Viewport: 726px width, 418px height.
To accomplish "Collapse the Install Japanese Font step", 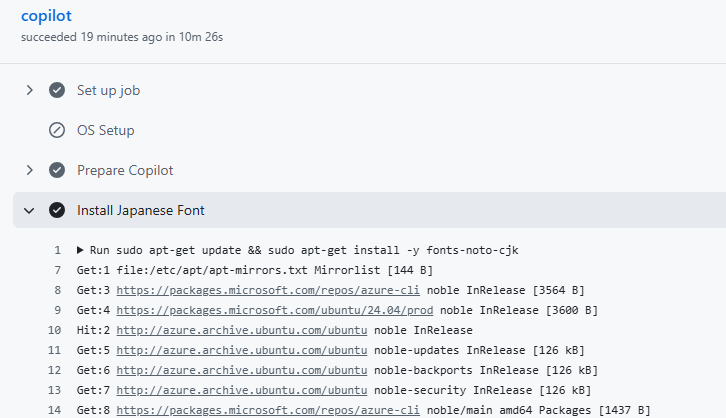I will [x=29, y=211].
